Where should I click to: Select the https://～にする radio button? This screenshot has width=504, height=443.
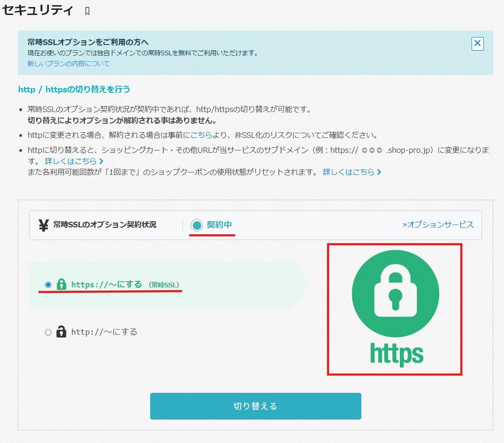tap(48, 285)
